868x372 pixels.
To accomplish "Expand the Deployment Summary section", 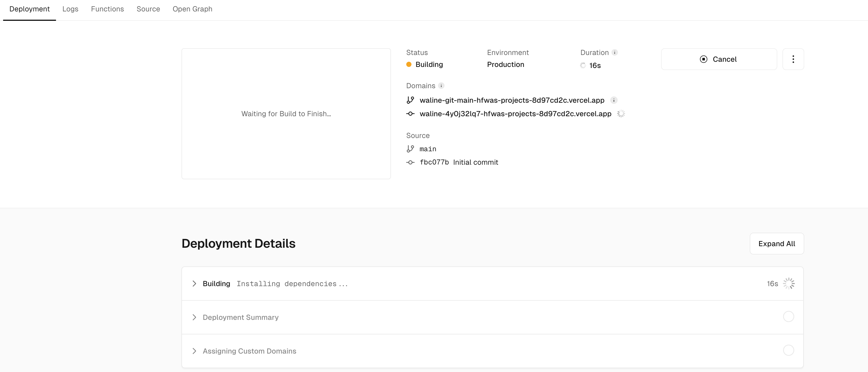I will coord(194,317).
